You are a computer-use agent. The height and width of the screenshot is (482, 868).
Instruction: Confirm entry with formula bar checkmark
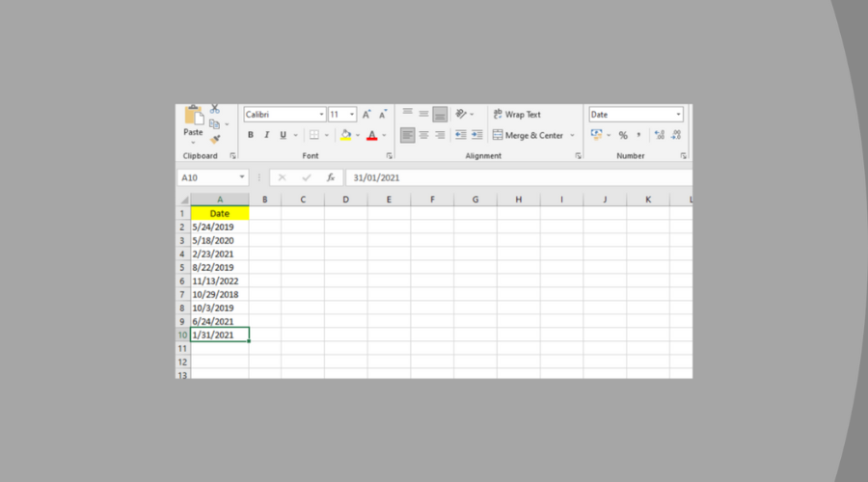[306, 177]
